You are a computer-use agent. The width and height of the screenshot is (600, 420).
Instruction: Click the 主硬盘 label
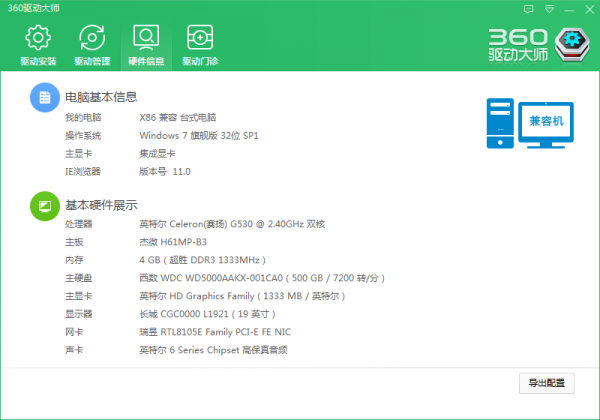(78, 278)
